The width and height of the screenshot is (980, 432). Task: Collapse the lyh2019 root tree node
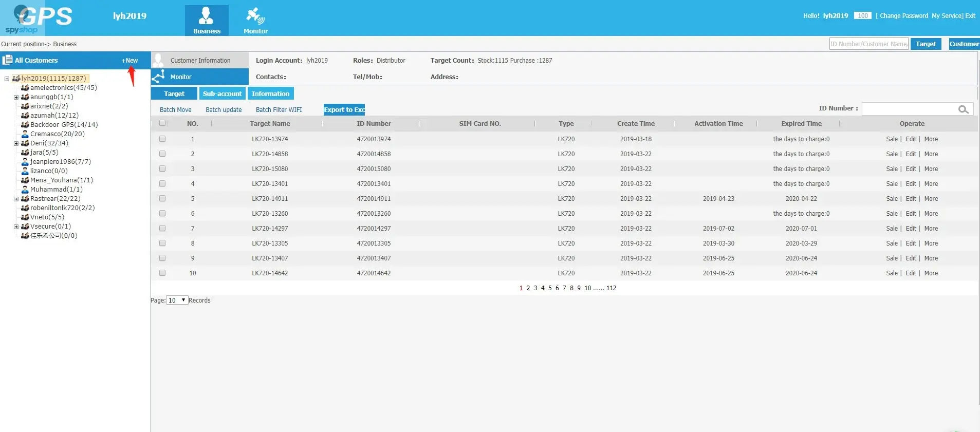(7, 79)
